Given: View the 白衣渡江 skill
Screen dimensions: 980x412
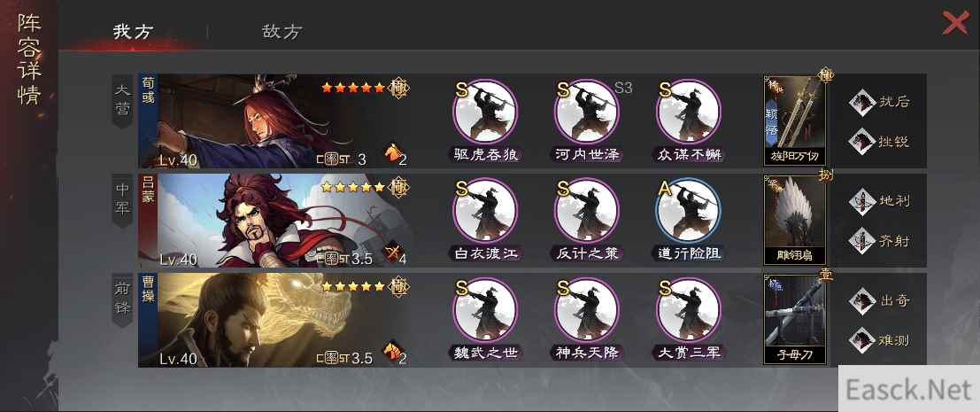Looking at the screenshot, I should 484,210.
